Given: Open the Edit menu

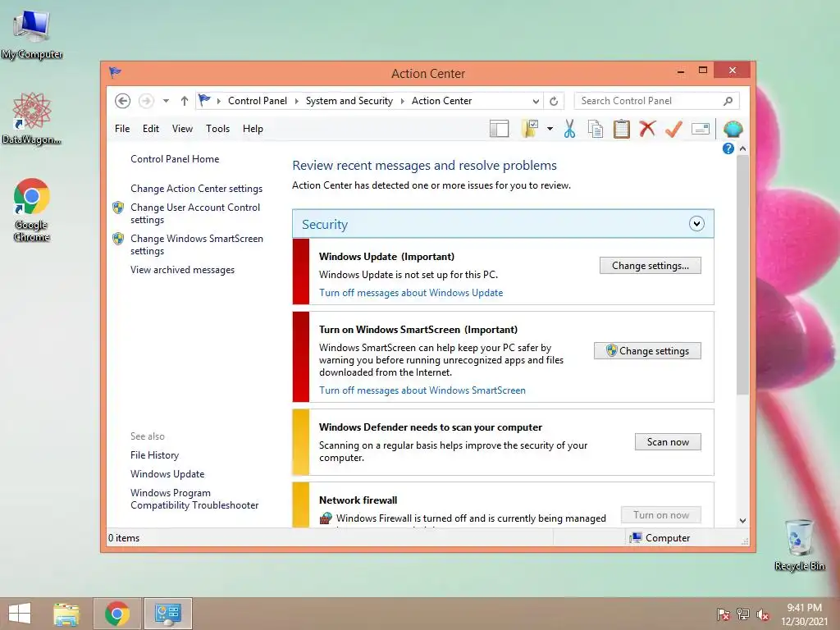Looking at the screenshot, I should click(151, 129).
